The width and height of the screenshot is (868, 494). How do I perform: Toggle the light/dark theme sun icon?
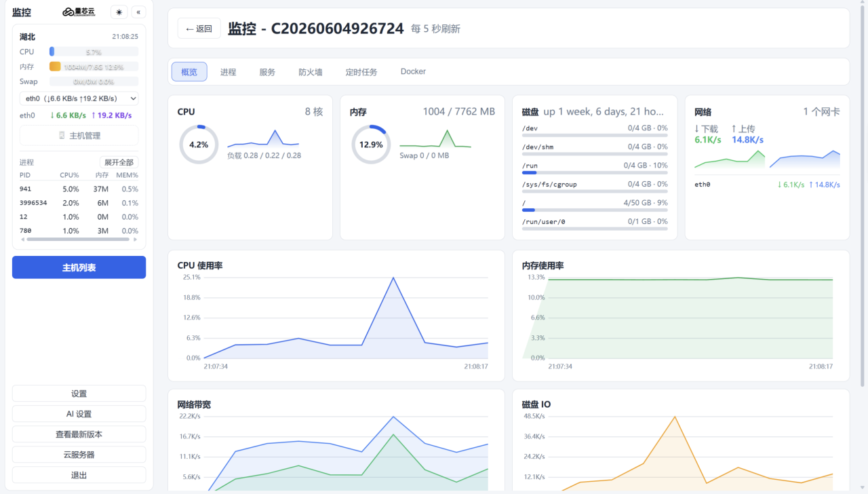point(119,12)
